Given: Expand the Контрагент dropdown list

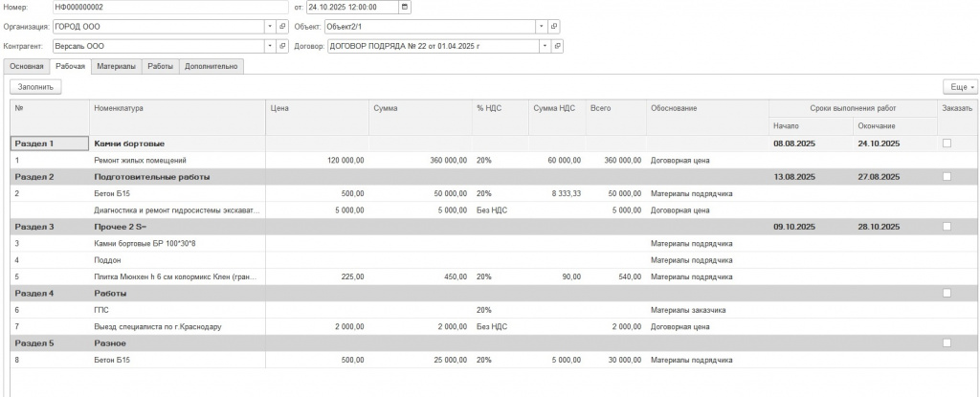Looking at the screenshot, I should [x=270, y=46].
